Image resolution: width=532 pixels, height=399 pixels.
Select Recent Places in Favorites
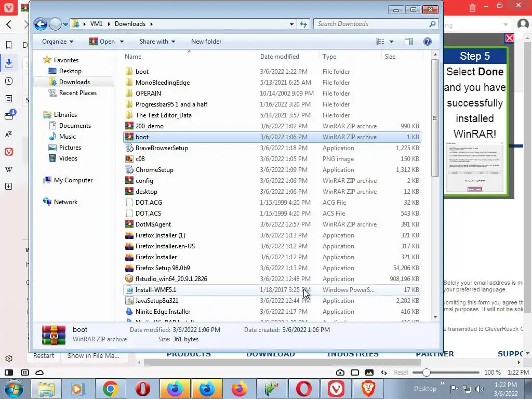(78, 92)
